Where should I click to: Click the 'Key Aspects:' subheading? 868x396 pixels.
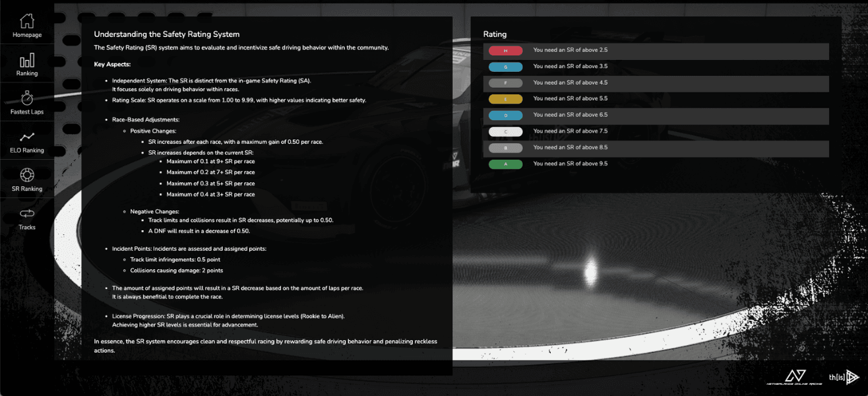(112, 64)
